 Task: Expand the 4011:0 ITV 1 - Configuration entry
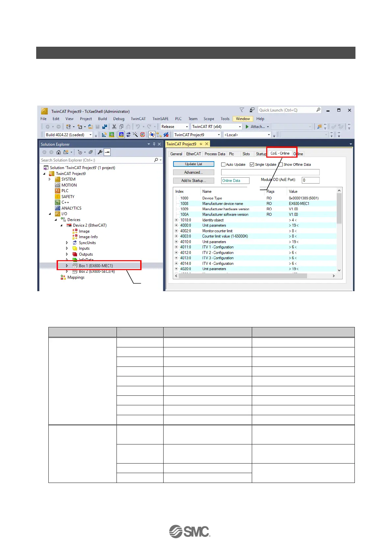176,247
